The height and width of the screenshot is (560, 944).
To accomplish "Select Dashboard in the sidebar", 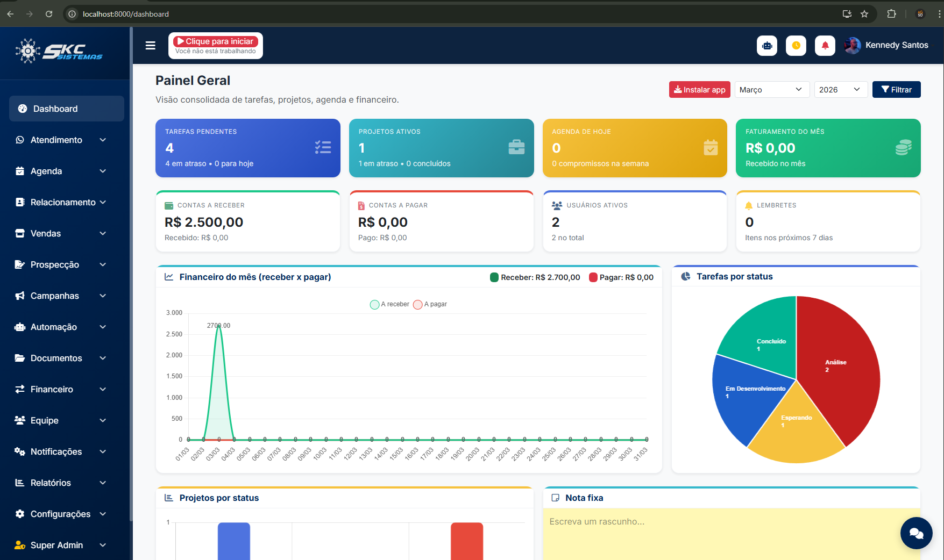I will pos(67,109).
